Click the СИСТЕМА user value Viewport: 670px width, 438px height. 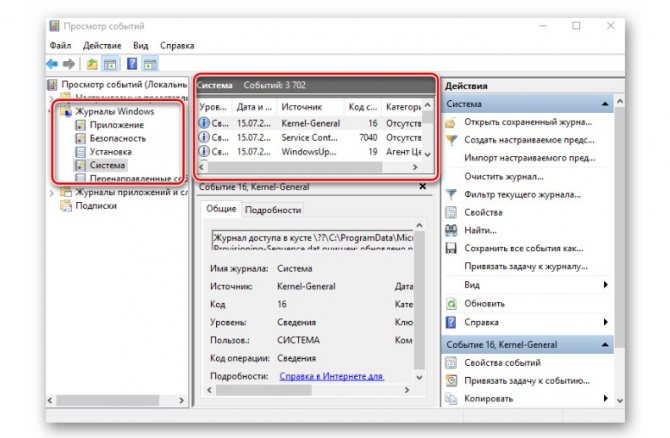(298, 340)
